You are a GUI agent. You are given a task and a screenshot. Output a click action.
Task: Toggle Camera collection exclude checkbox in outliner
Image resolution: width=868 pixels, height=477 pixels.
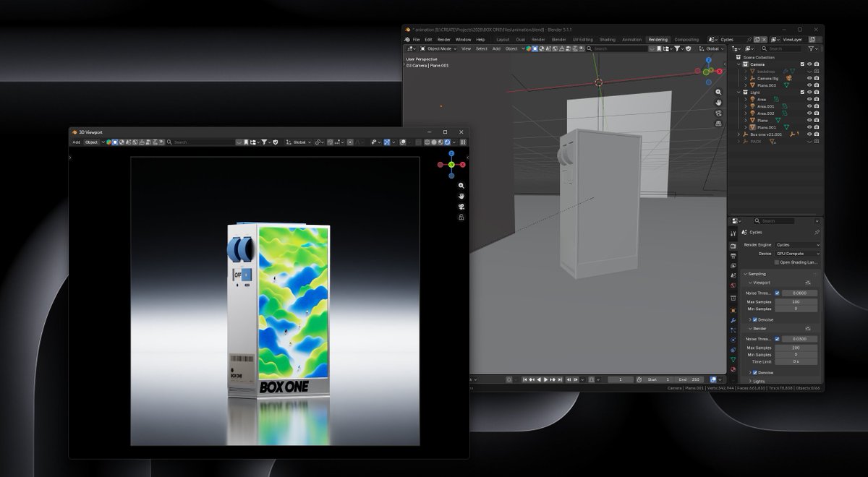click(802, 64)
